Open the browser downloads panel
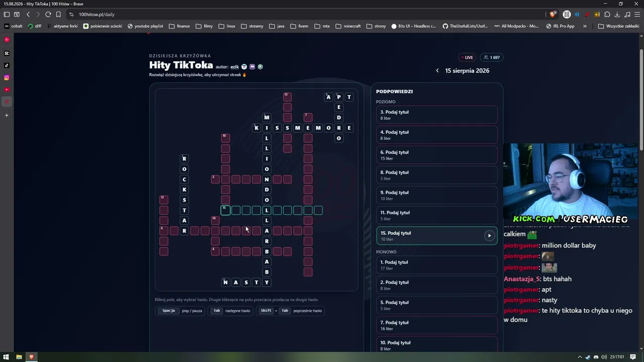This screenshot has width=644, height=362. (617, 15)
